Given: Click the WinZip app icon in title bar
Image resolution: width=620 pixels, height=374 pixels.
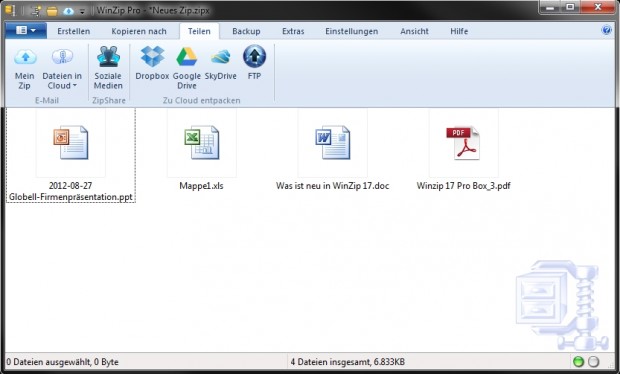Looking at the screenshot, I should click(x=10, y=10).
